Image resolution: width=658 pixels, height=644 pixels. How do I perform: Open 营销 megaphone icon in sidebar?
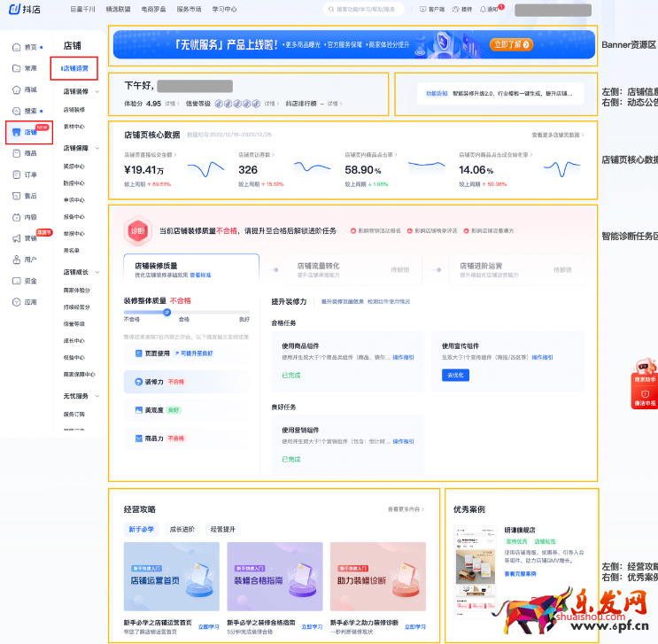coord(16,238)
